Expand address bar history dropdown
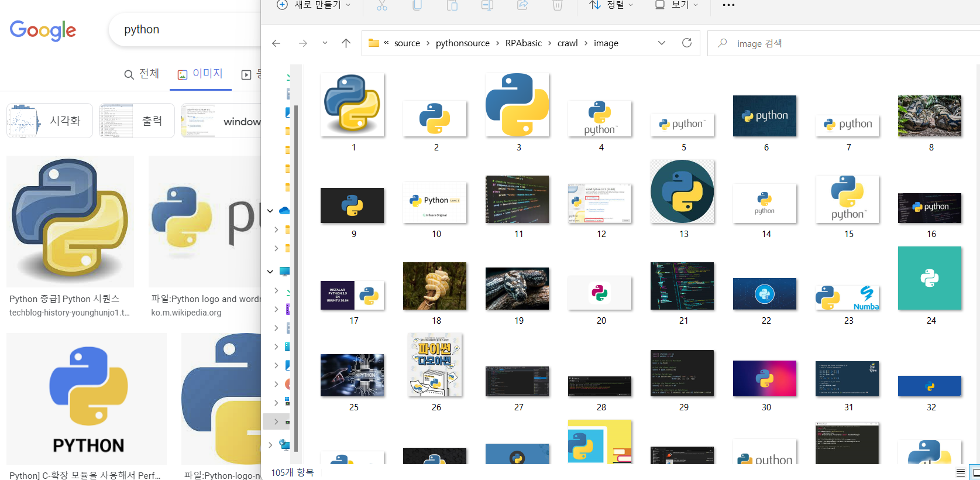 [662, 43]
